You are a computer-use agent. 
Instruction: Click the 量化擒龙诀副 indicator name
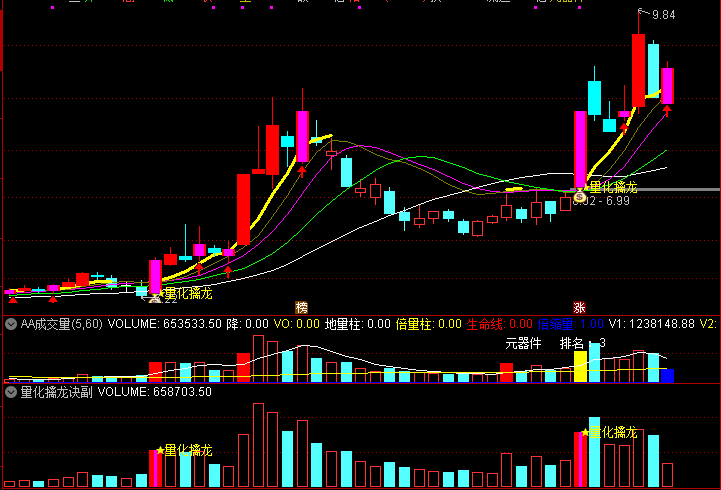[x=57, y=392]
